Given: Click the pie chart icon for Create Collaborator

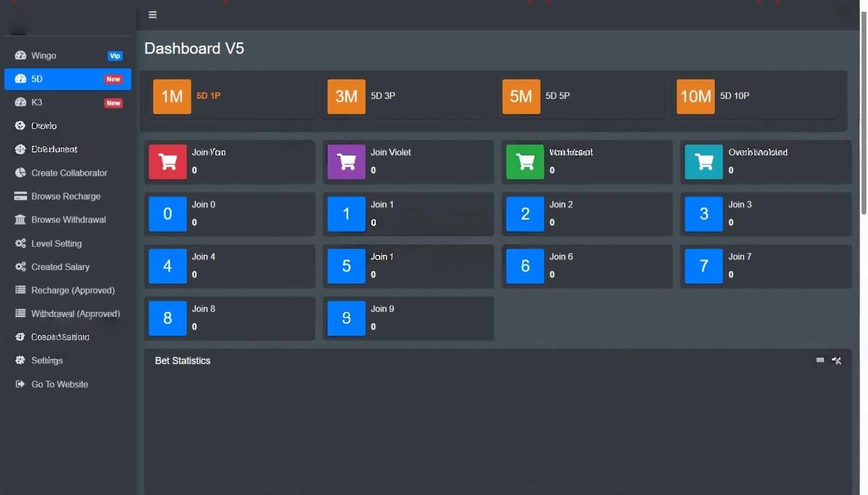Looking at the screenshot, I should click(20, 173).
